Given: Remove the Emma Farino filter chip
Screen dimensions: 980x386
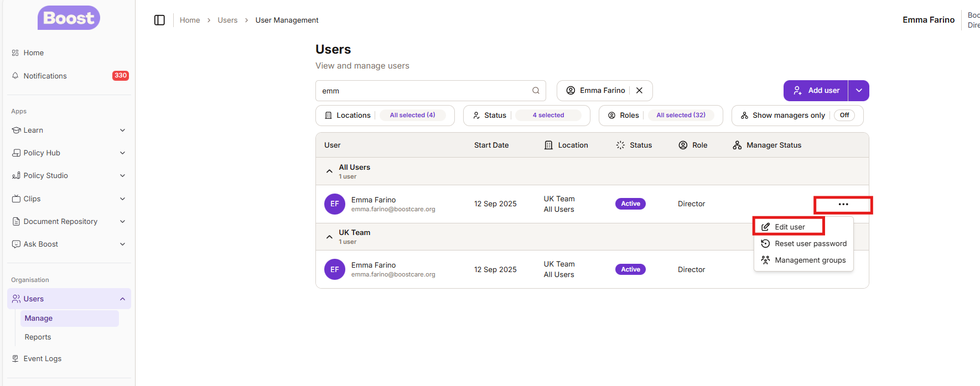Looking at the screenshot, I should click(x=639, y=91).
